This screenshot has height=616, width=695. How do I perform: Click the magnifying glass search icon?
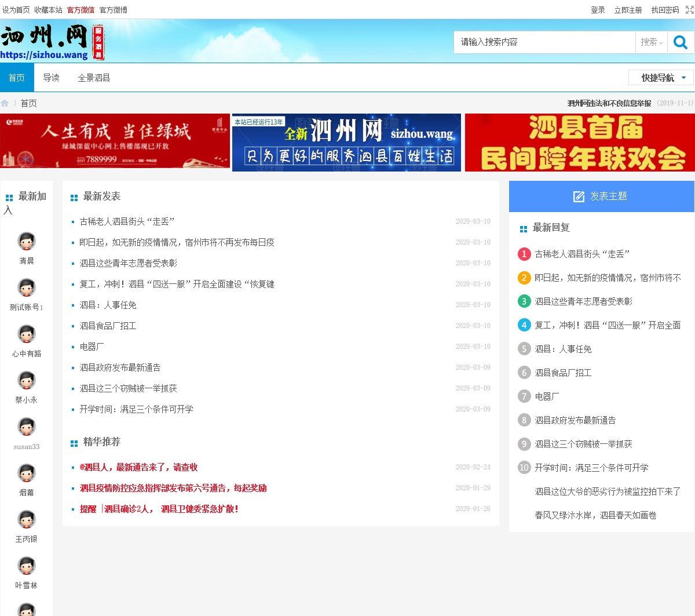click(681, 42)
